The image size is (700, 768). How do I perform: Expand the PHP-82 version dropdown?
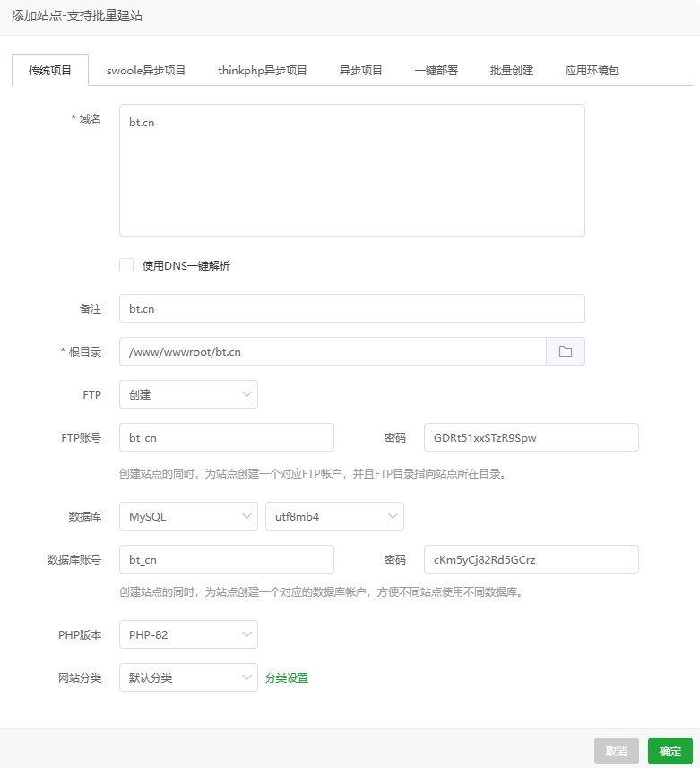click(188, 634)
